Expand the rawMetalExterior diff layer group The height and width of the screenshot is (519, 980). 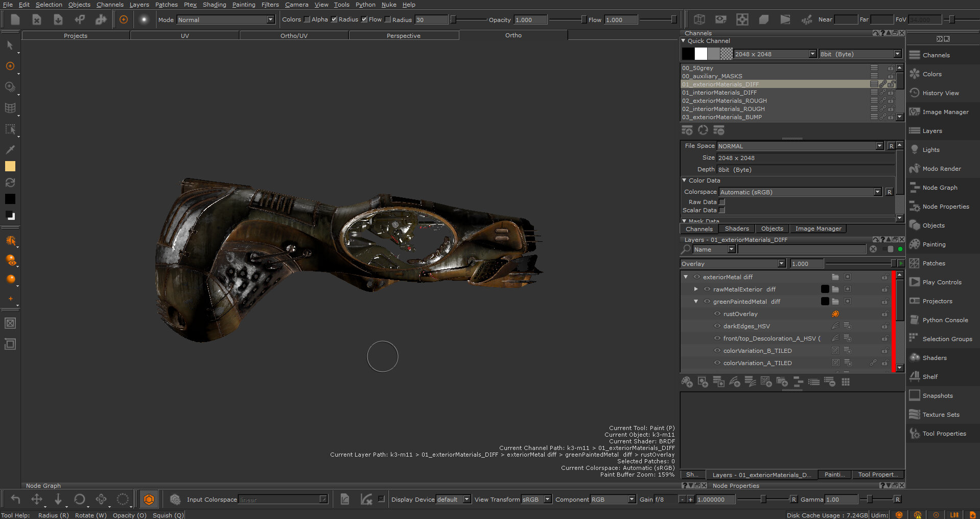pos(696,289)
